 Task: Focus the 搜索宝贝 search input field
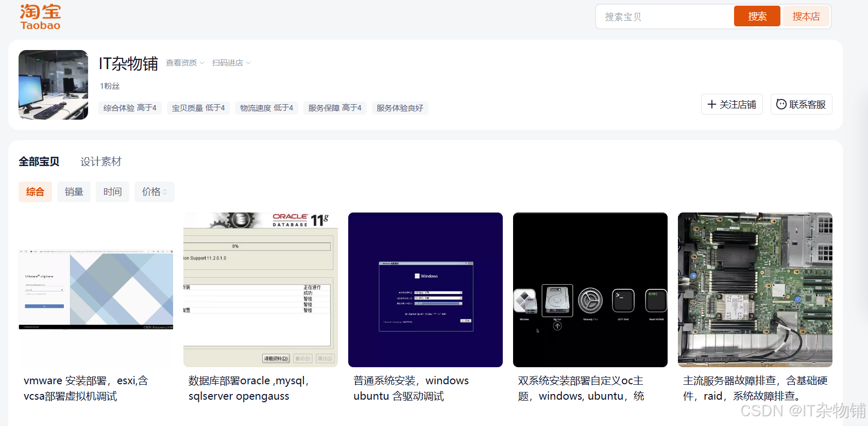coord(665,17)
